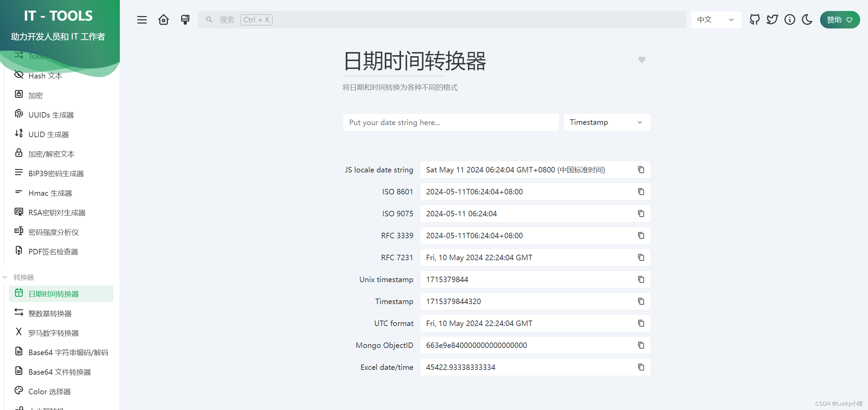Expand sidebar navigation menu icon
Viewport: 868px width, 410px height.
click(x=142, y=20)
